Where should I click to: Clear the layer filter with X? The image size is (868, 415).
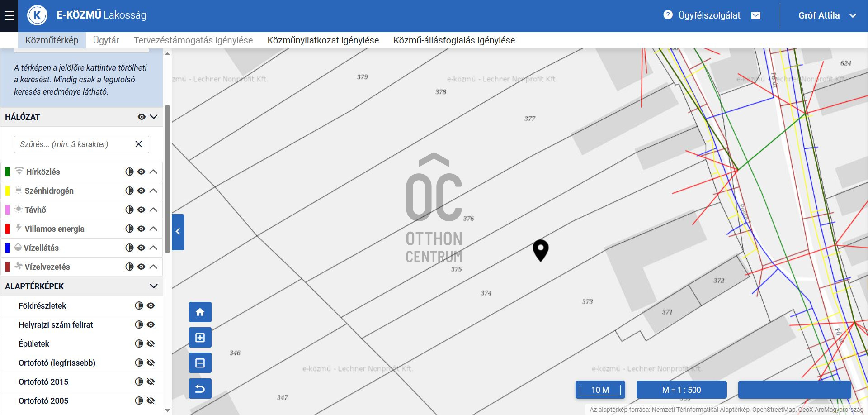pyautogui.click(x=139, y=144)
